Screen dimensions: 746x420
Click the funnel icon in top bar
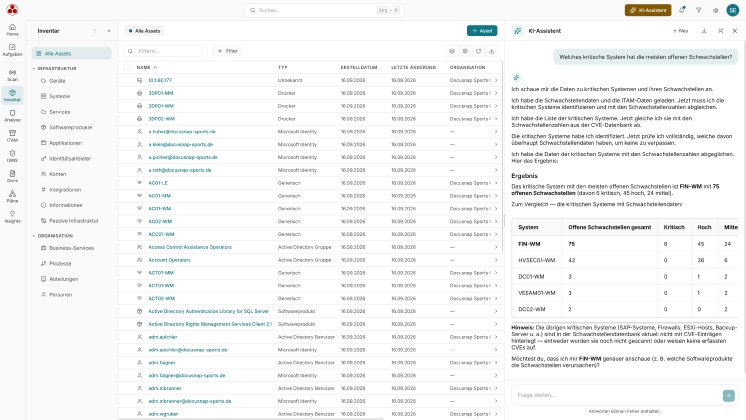coord(698,10)
